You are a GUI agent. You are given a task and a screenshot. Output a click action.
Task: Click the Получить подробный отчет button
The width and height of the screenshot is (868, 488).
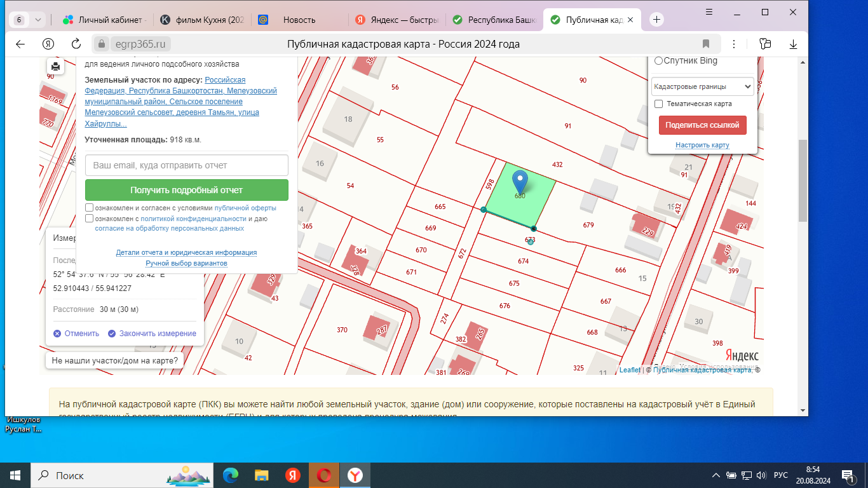(186, 190)
